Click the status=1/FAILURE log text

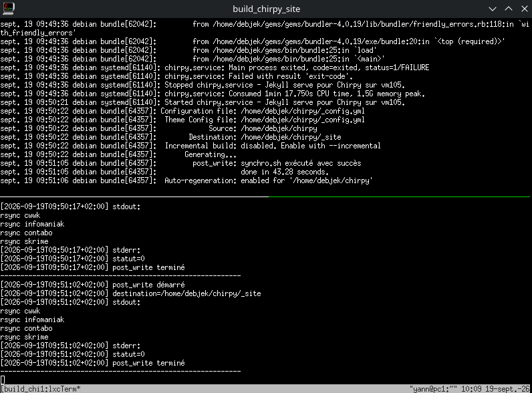pyautogui.click(x=397, y=68)
